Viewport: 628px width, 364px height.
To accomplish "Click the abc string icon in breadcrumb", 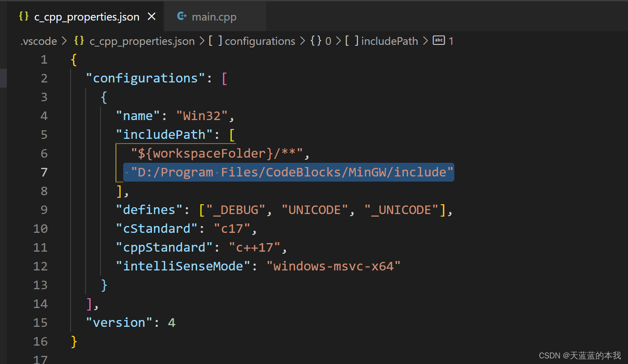I will (x=439, y=40).
